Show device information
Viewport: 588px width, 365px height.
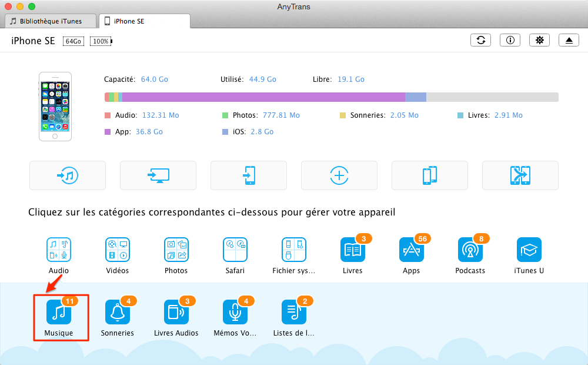point(510,40)
